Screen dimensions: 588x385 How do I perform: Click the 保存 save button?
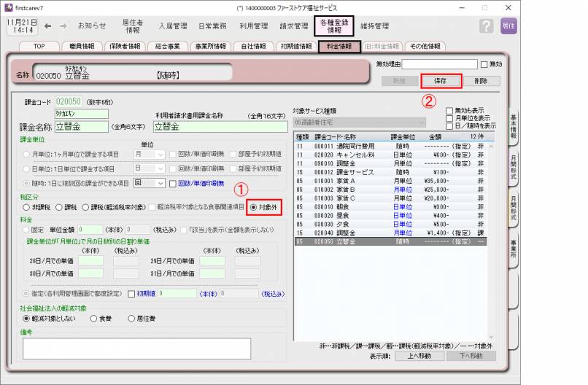(440, 80)
